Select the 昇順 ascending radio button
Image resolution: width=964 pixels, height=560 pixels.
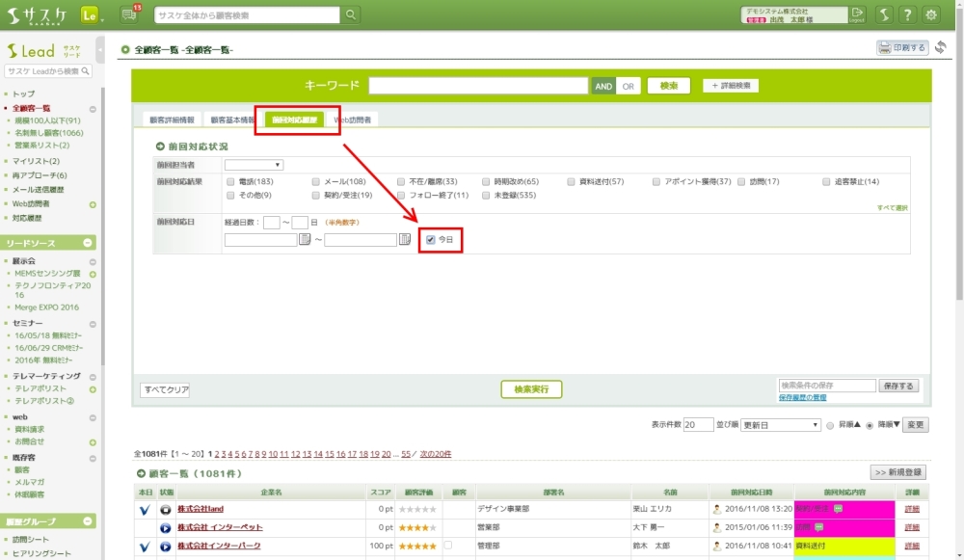point(830,425)
